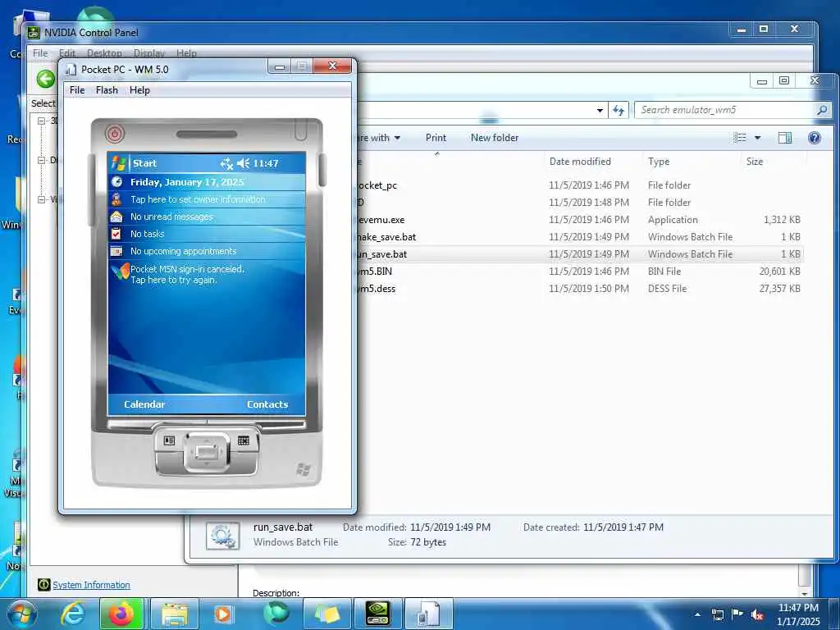Open NVIDIA Control Panel File menu
Image resolution: width=840 pixels, height=630 pixels.
(40, 53)
